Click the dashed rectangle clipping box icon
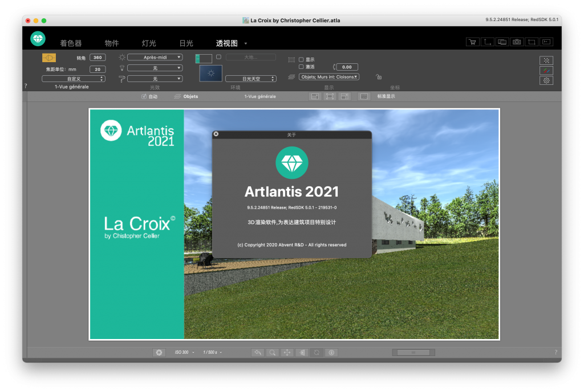Image resolution: width=584 pixels, height=392 pixels. (x=291, y=59)
